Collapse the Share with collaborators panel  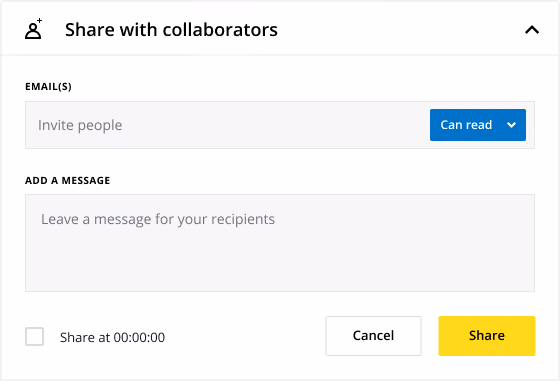point(532,30)
